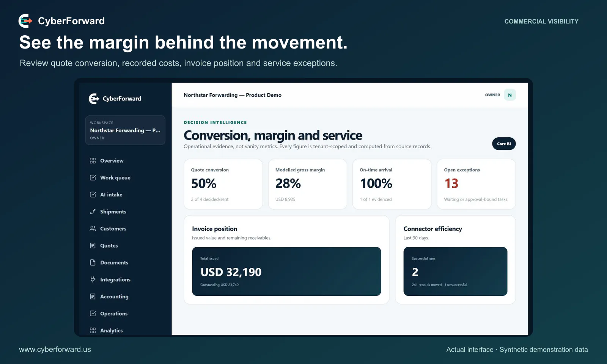Click "241 records moved · 1 unsuccessful" text
Viewport: 607px width, 364px height.
[x=439, y=285]
